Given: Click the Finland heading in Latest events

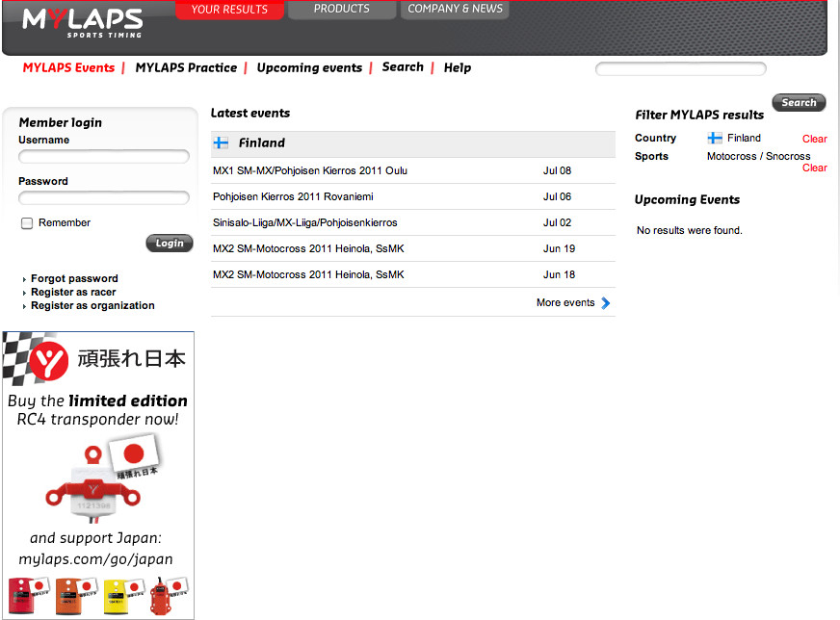Looking at the screenshot, I should pos(261,142).
